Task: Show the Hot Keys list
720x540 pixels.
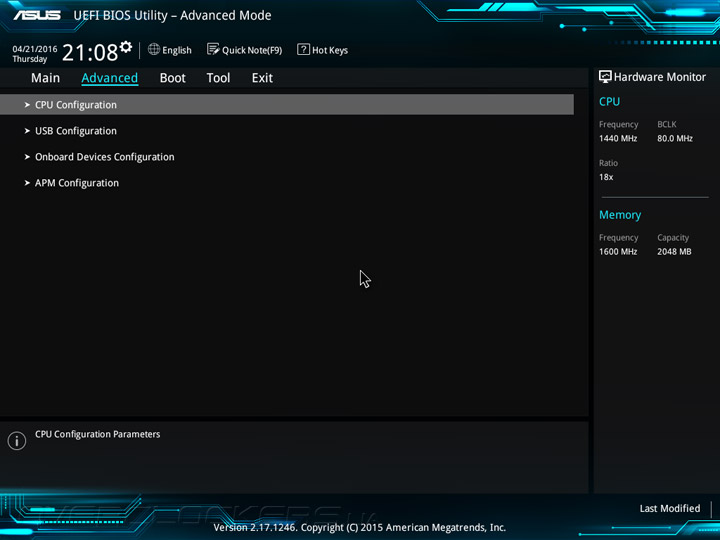Action: (x=330, y=51)
